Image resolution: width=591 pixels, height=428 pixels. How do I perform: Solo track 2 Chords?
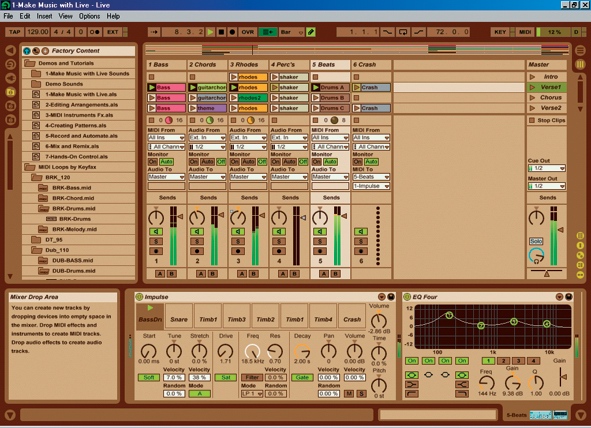197,241
